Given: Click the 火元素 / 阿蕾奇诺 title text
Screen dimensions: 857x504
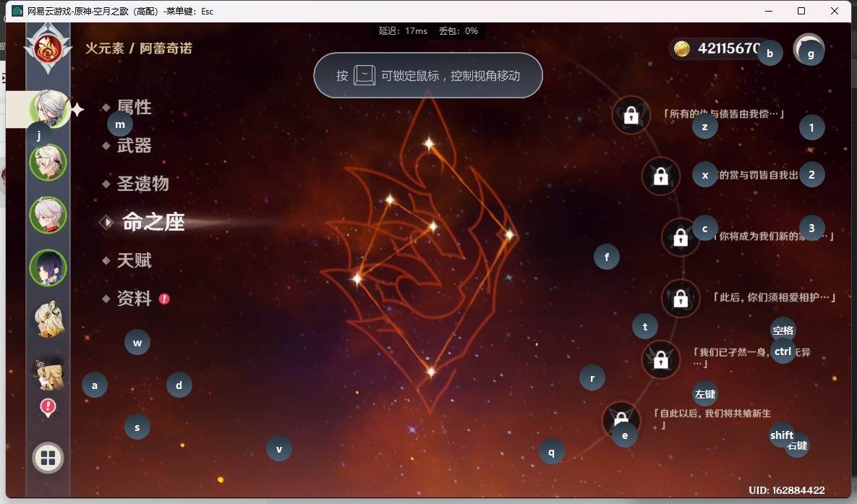Looking at the screenshot, I should pos(139,48).
